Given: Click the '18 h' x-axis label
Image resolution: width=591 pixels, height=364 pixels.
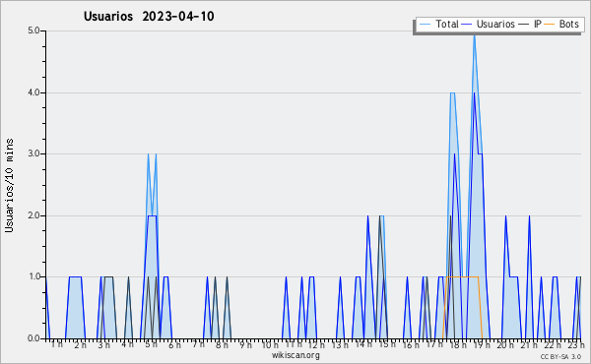Looking at the screenshot, I should [458, 344].
